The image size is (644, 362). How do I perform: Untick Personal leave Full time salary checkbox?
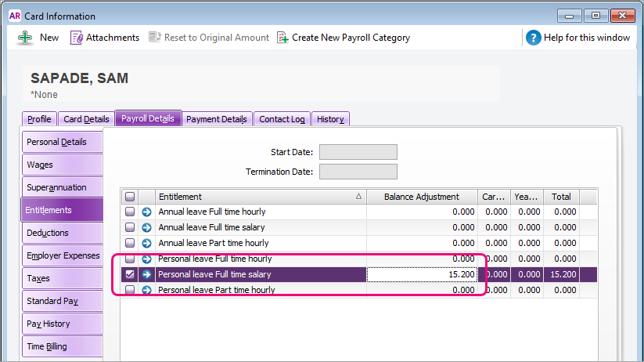pos(130,274)
